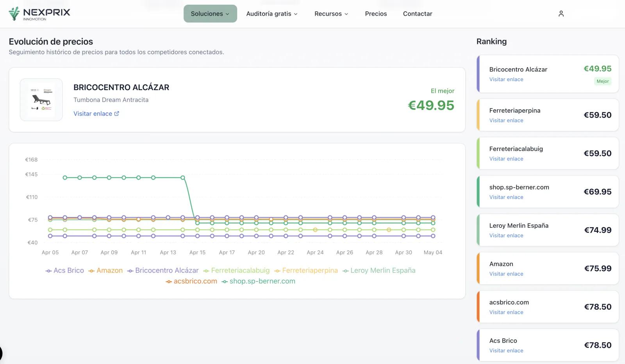
Task: Toggle Amazon series in chart legend
Action: 105,270
